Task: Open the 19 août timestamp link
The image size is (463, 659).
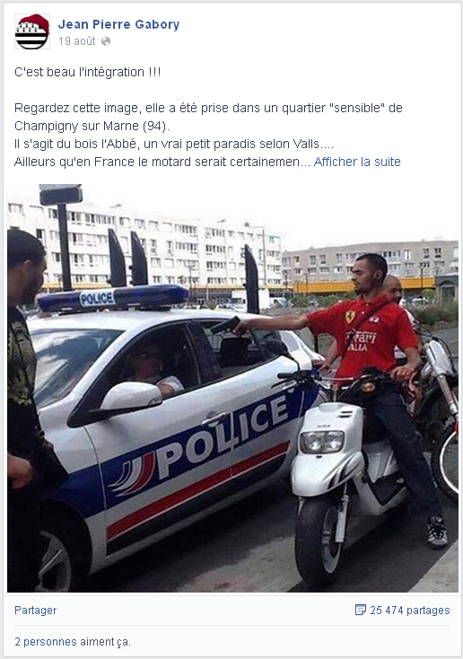Action: [77, 41]
